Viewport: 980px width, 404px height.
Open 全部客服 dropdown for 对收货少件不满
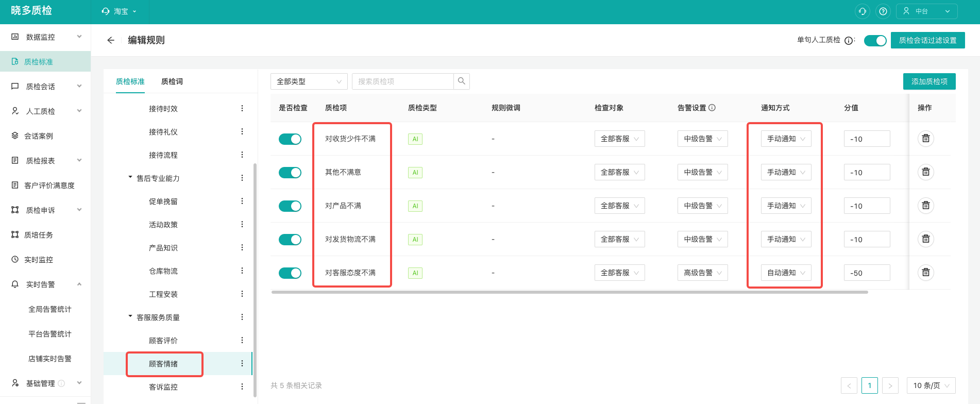pos(620,139)
